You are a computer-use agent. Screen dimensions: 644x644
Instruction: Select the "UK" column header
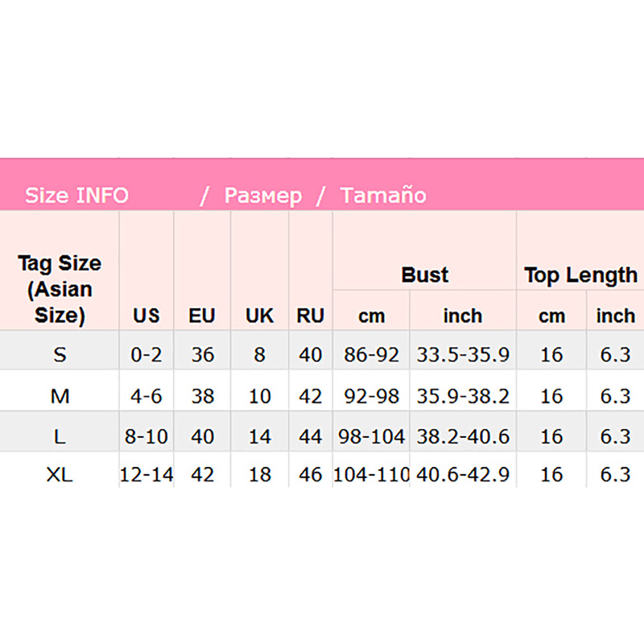tap(259, 316)
